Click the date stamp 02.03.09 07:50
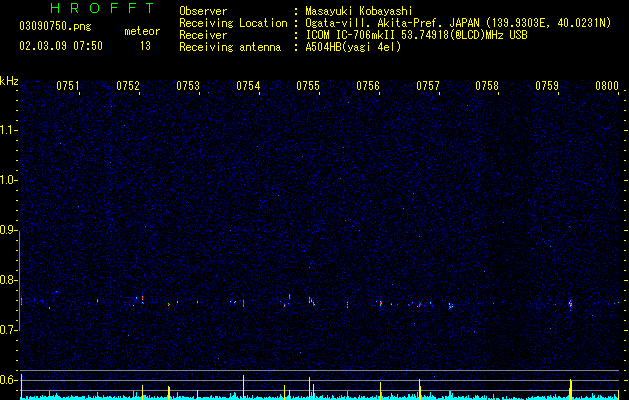The height and width of the screenshot is (400, 629). (x=61, y=46)
